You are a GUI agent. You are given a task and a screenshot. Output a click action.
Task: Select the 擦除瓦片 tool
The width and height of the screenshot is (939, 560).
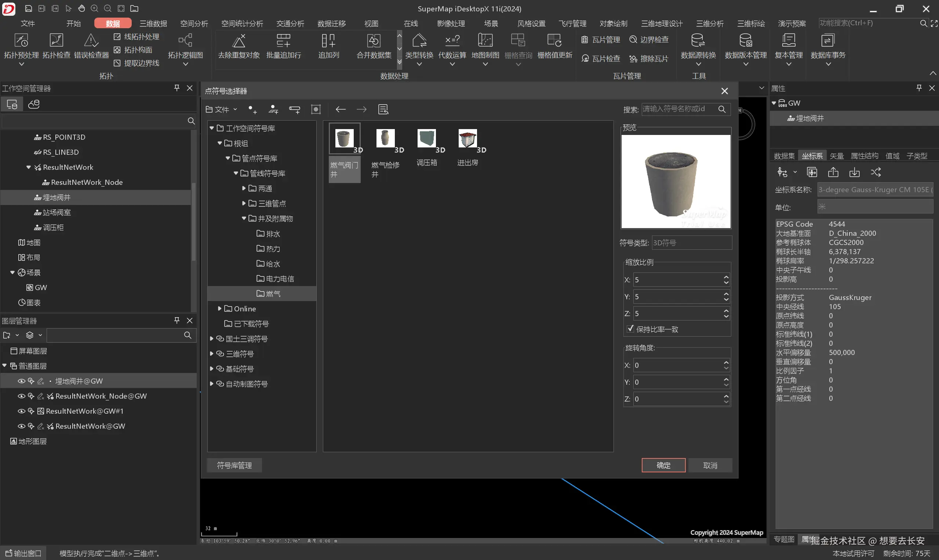pos(649,58)
